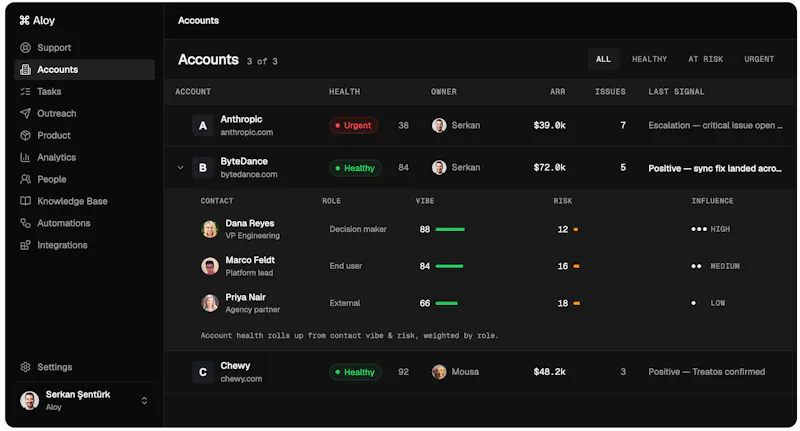Click the Aloy logo icon

24,20
